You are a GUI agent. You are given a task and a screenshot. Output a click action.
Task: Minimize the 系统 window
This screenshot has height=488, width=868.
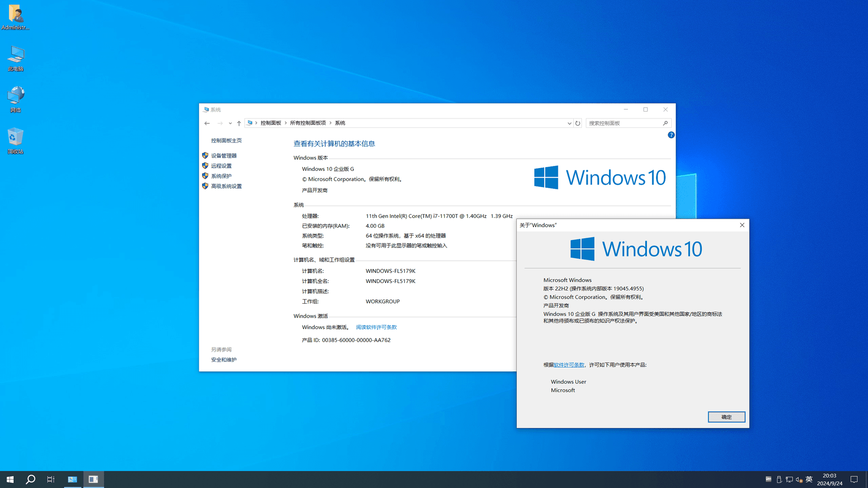626,109
